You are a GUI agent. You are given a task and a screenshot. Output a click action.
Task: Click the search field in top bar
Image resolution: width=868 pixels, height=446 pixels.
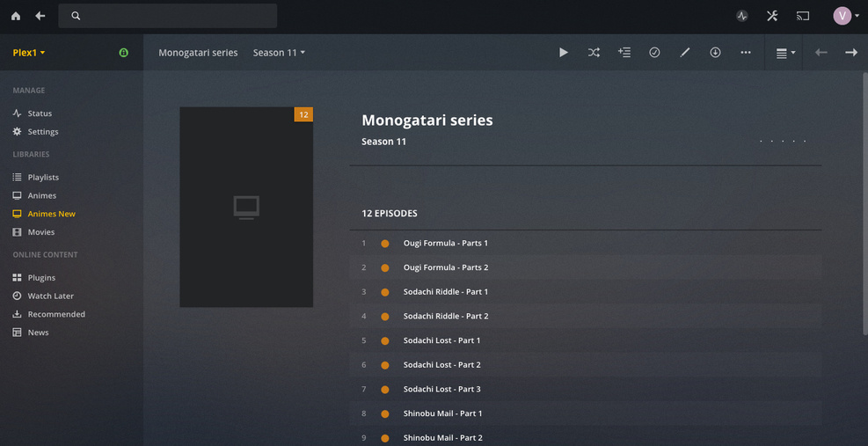click(x=168, y=16)
